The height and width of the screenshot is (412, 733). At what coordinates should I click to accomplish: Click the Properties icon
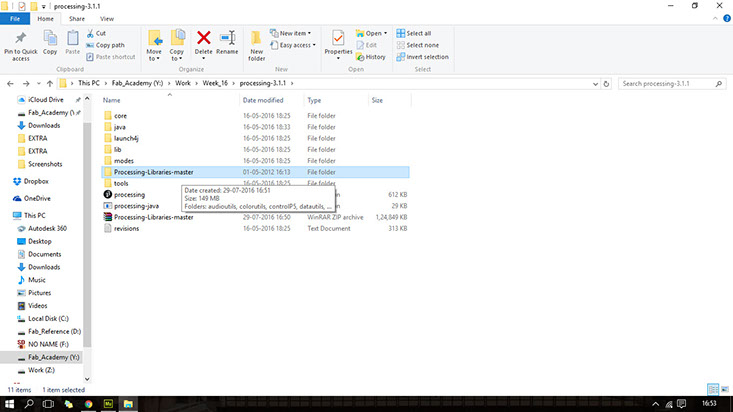[x=338, y=37]
